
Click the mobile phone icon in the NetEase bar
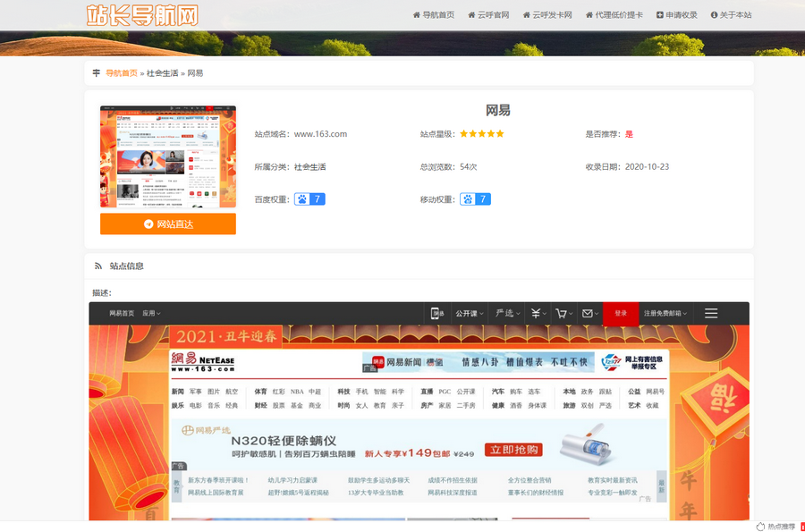point(436,313)
